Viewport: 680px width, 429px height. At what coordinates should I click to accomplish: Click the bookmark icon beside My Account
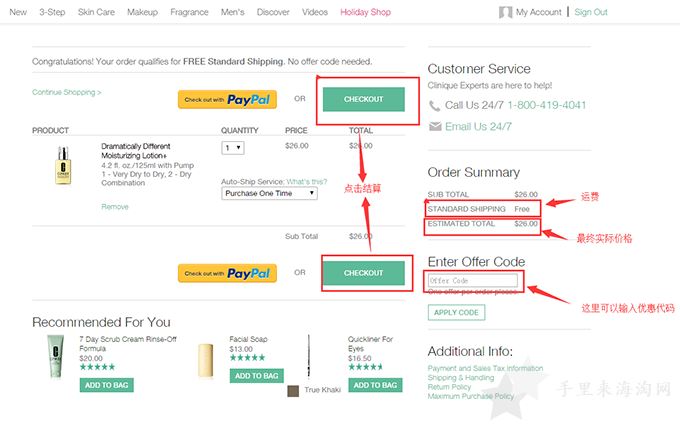505,12
